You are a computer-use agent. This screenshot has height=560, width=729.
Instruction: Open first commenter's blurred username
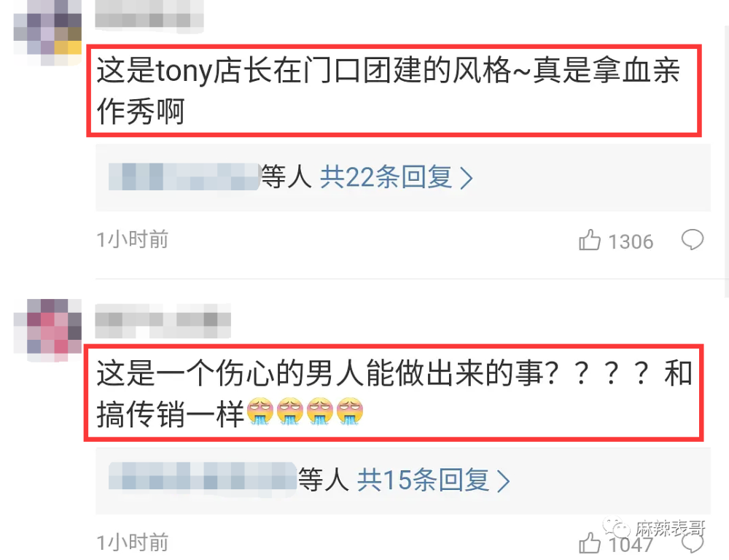[x=149, y=16]
